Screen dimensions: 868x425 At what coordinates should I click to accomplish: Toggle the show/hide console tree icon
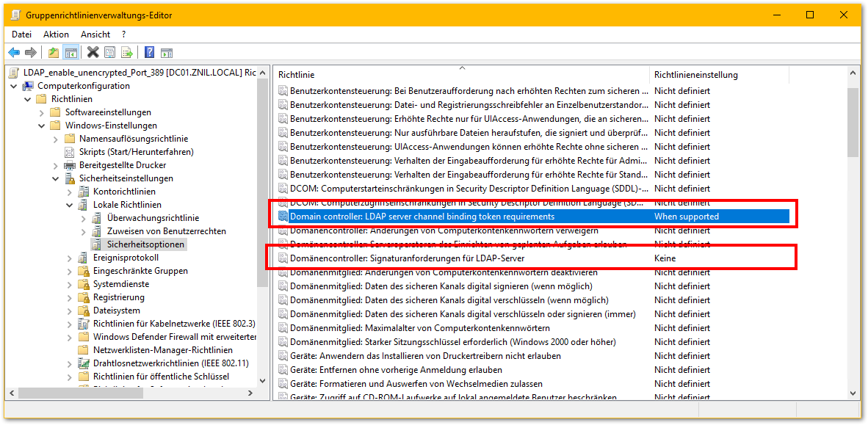(71, 52)
